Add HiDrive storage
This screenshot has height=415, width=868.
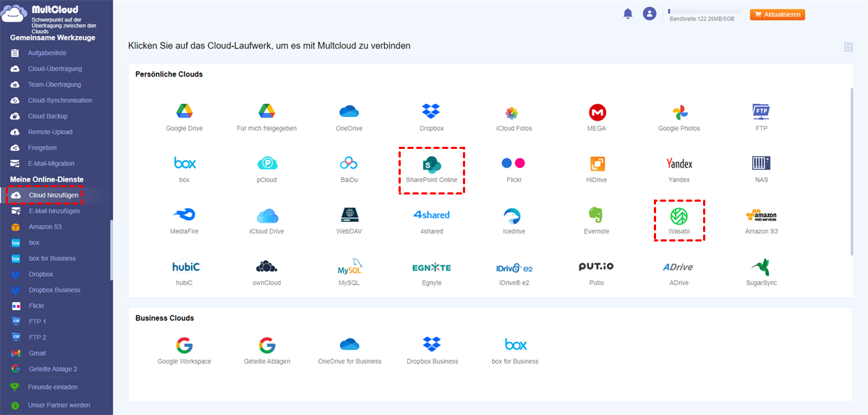[x=597, y=169]
